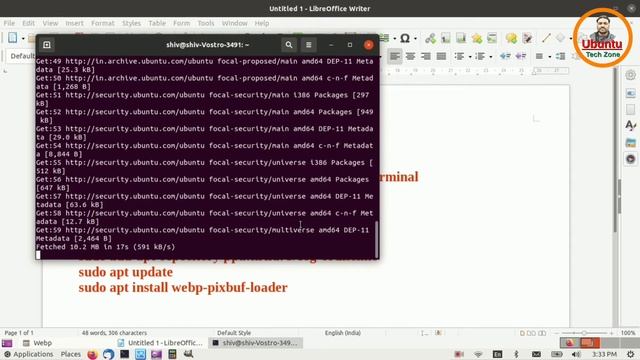
Task: Insert comment toolbar icon
Action: pyautogui.click(x=511, y=38)
